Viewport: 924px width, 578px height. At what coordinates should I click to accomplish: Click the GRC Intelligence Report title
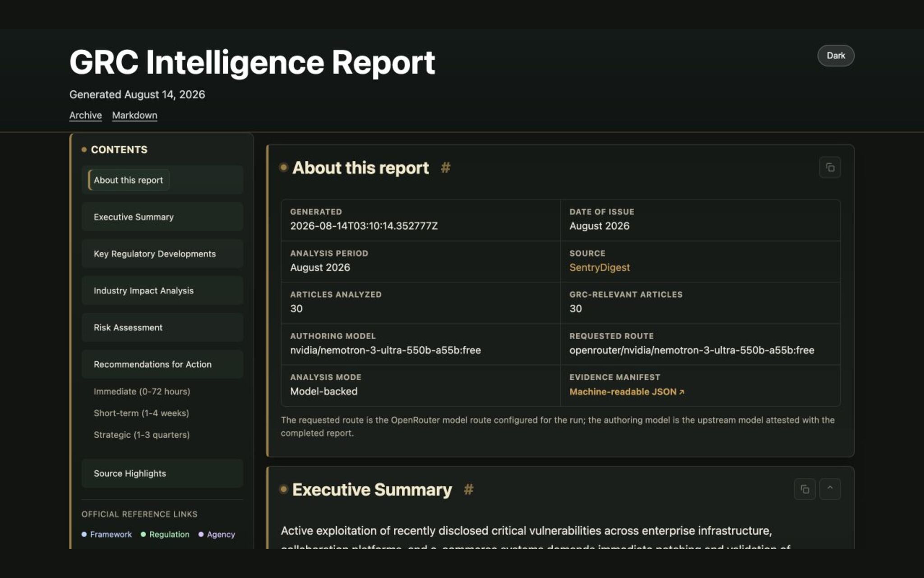[x=252, y=62]
